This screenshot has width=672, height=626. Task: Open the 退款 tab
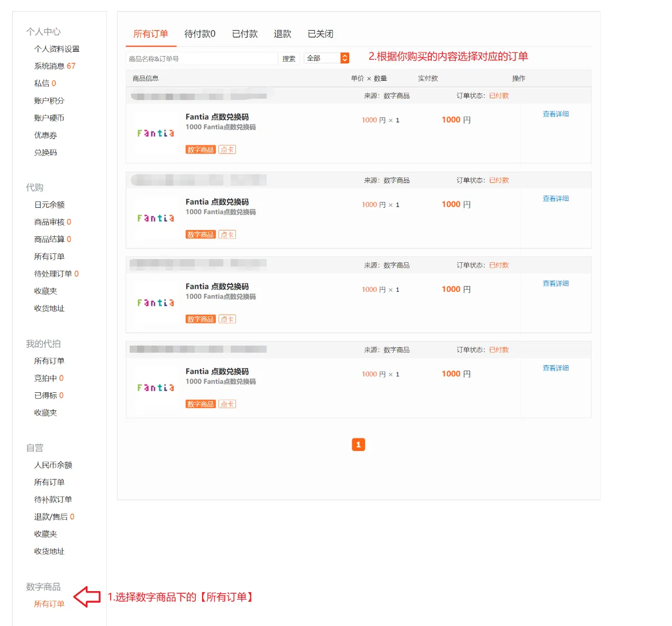(283, 34)
